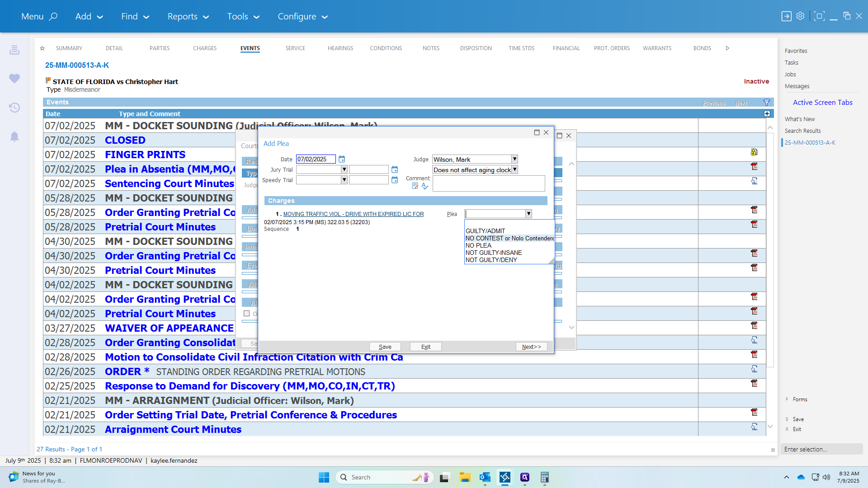Open the calendar picker next to Date
868x488 pixels.
pos(342,159)
